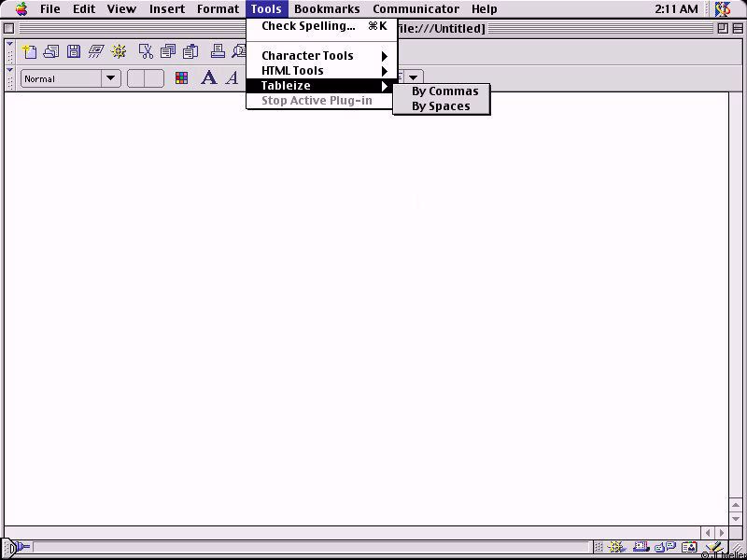Open the Address Book component icon
This screenshot has height=560, width=747.
(689, 548)
